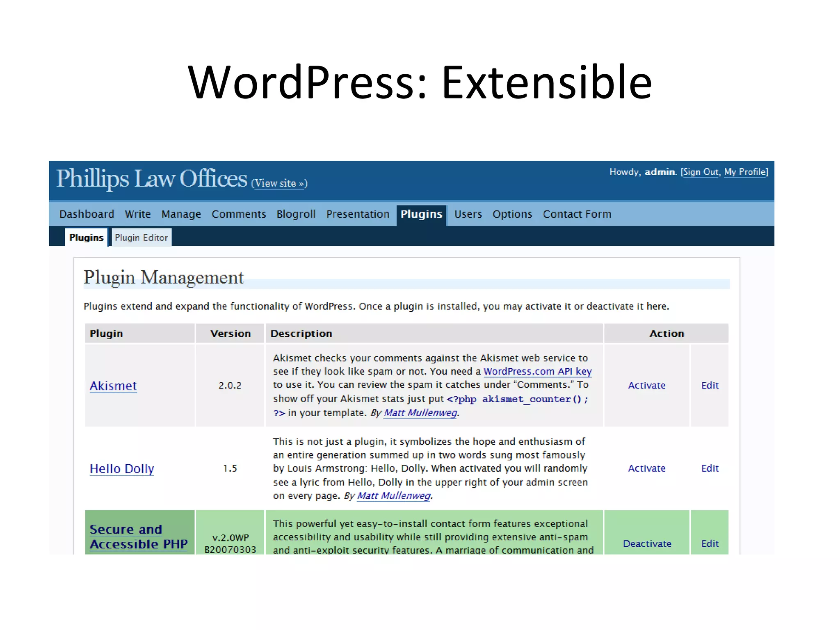840x630 pixels.
Task: Activate the Hello Dolly plugin
Action: click(647, 468)
